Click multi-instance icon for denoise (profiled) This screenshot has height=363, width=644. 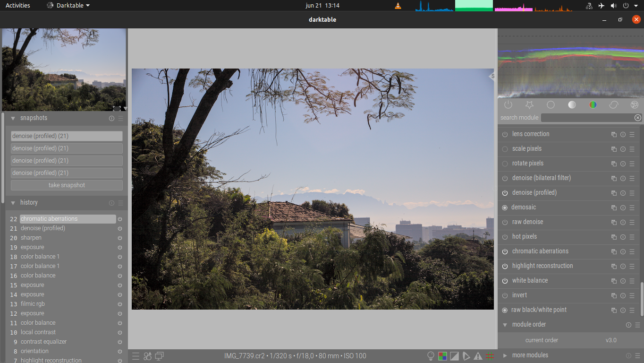(614, 193)
